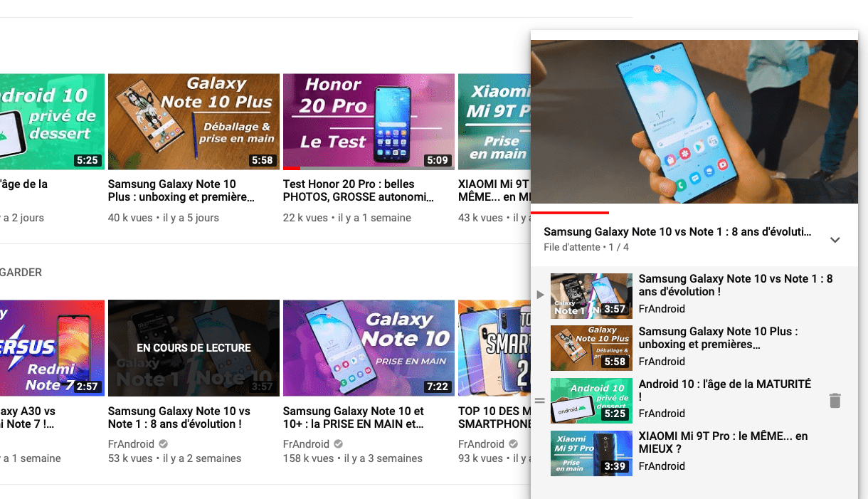Image resolution: width=868 pixels, height=499 pixels.
Task: Select Galaxy Note 10 Plus unboxing thumbnail in queue
Action: click(591, 348)
